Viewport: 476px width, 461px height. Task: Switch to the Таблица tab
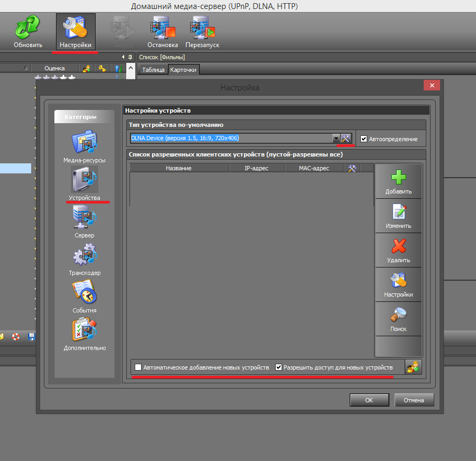[x=153, y=70]
